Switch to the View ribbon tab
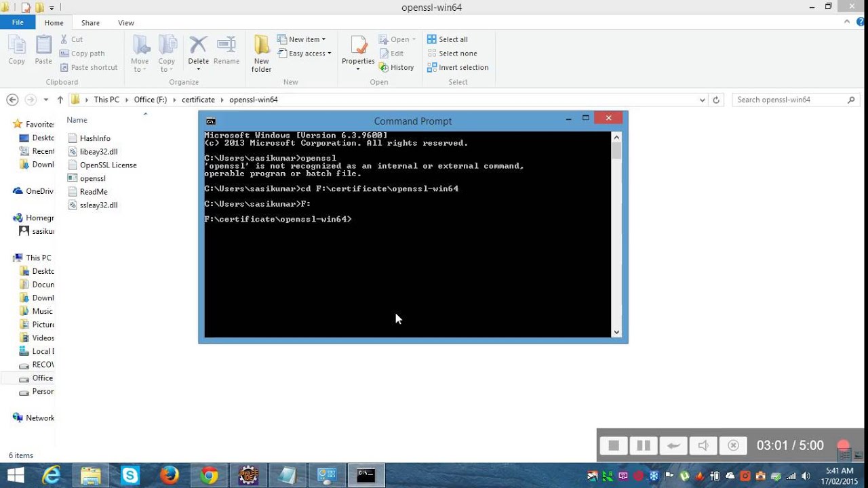Screen dimensions: 868x488 [126, 22]
